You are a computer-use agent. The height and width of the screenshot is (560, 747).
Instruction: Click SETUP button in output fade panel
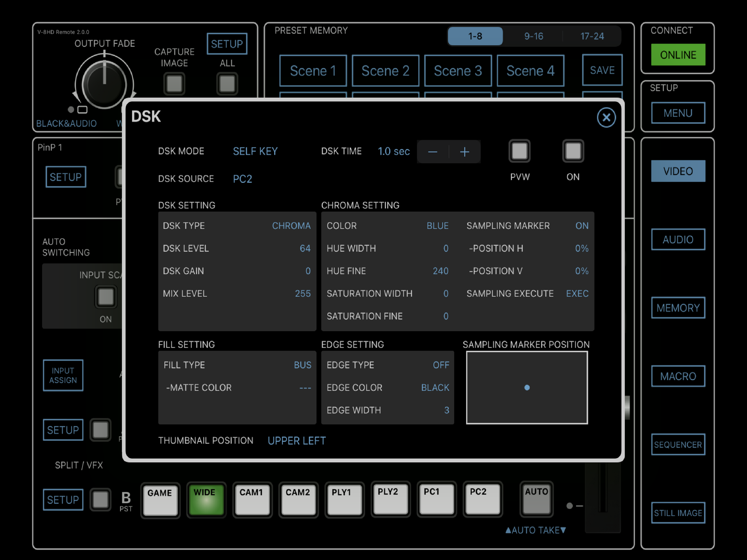227,44
